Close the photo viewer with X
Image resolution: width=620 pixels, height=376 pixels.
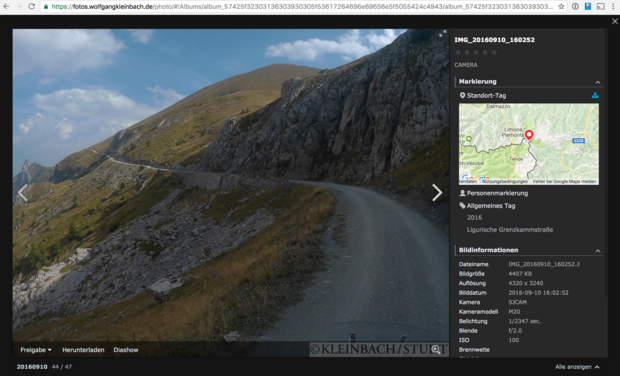click(x=615, y=21)
